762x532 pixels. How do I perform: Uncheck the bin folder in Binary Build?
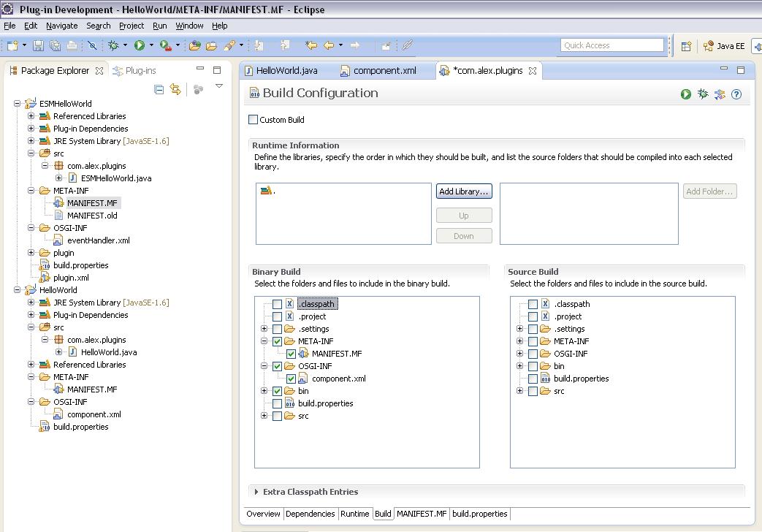coord(277,391)
